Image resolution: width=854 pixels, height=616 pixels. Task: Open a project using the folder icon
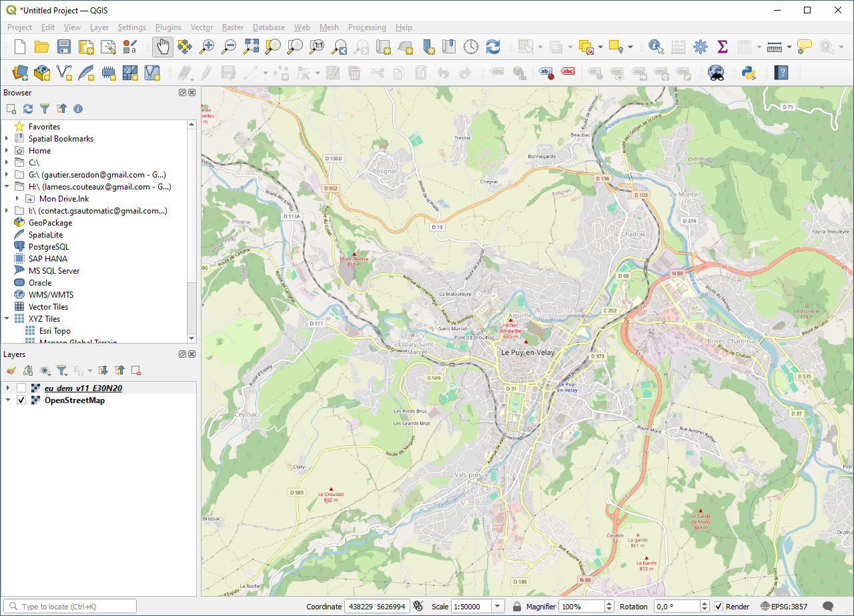(41, 47)
